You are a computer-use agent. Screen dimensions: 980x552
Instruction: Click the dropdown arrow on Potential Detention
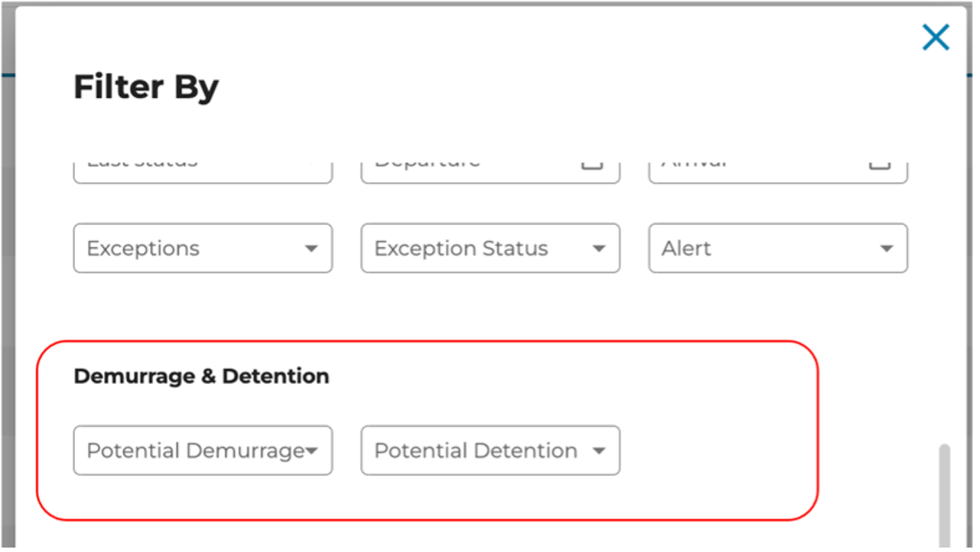point(599,450)
